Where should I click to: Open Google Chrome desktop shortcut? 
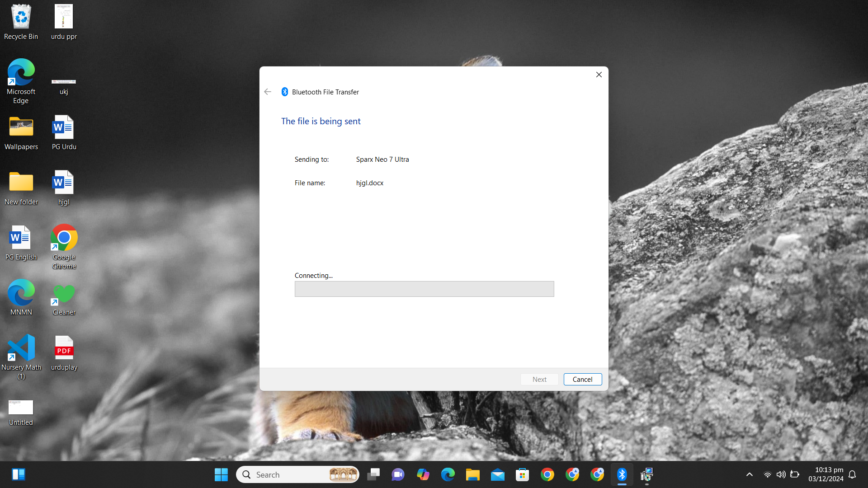(x=64, y=246)
